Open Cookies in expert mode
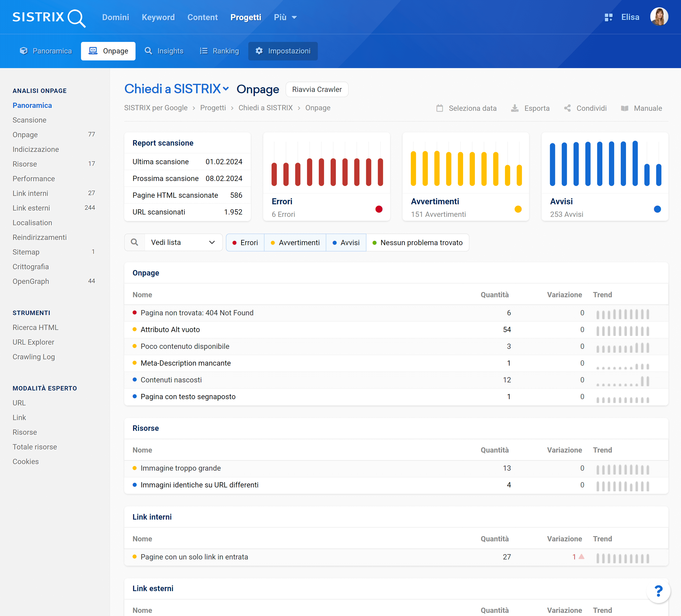681x616 pixels. pyautogui.click(x=26, y=461)
